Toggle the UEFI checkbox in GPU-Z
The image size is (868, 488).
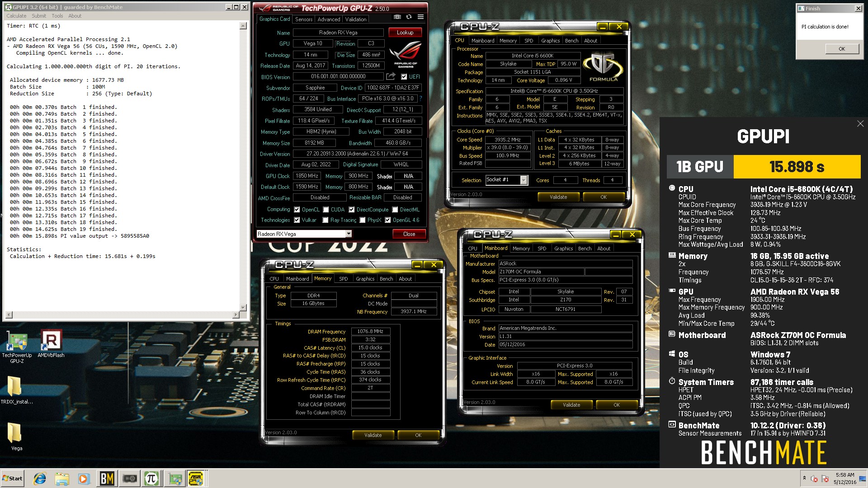pos(404,77)
